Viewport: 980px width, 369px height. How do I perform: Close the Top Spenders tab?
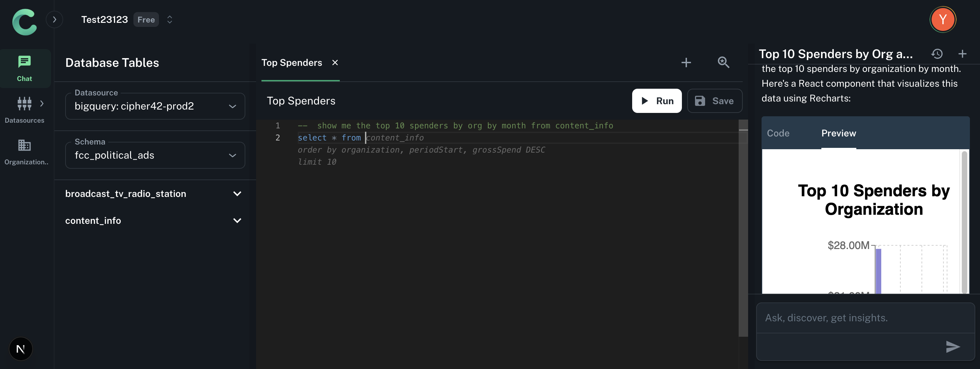(x=335, y=63)
